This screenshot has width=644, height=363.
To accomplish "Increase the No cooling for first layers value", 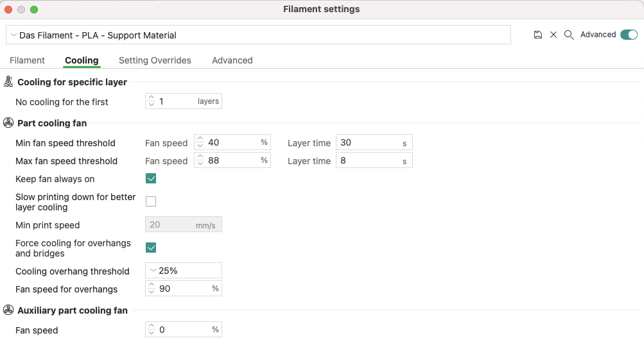I will click(x=152, y=98).
